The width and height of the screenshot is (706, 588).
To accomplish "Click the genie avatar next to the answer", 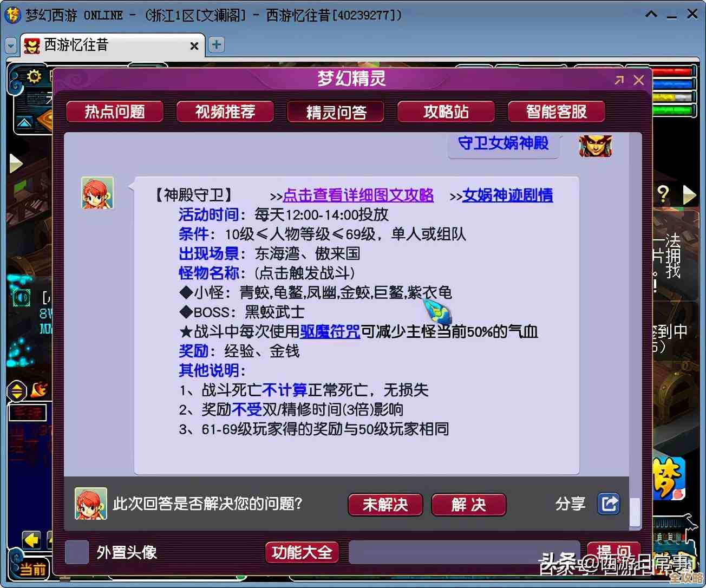I will coord(97,193).
